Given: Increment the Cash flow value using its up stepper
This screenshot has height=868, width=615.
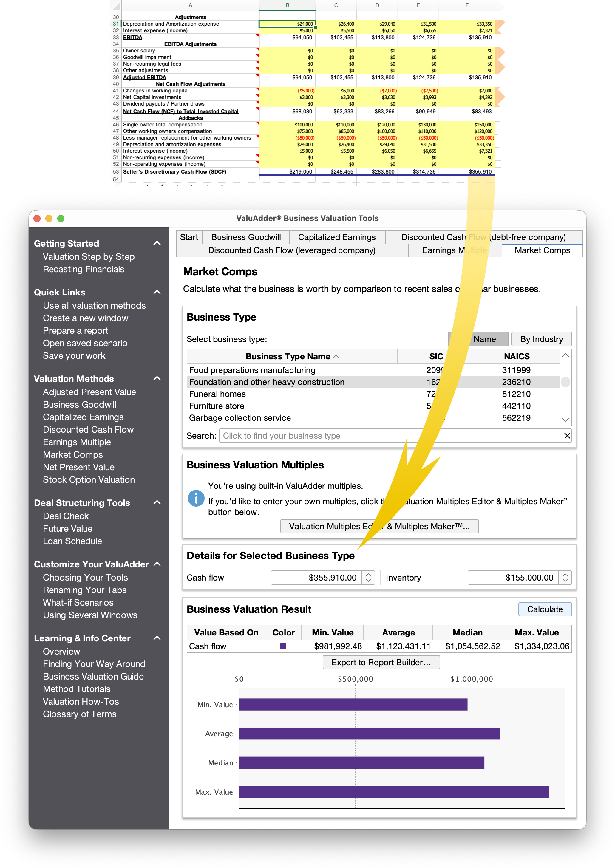Looking at the screenshot, I should point(368,575).
